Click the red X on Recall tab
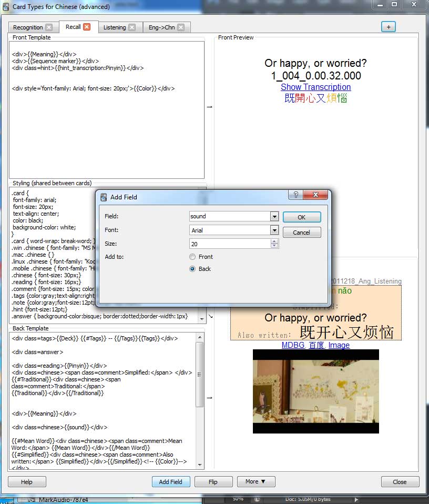Viewport: 429px width, 504px height. [87, 27]
